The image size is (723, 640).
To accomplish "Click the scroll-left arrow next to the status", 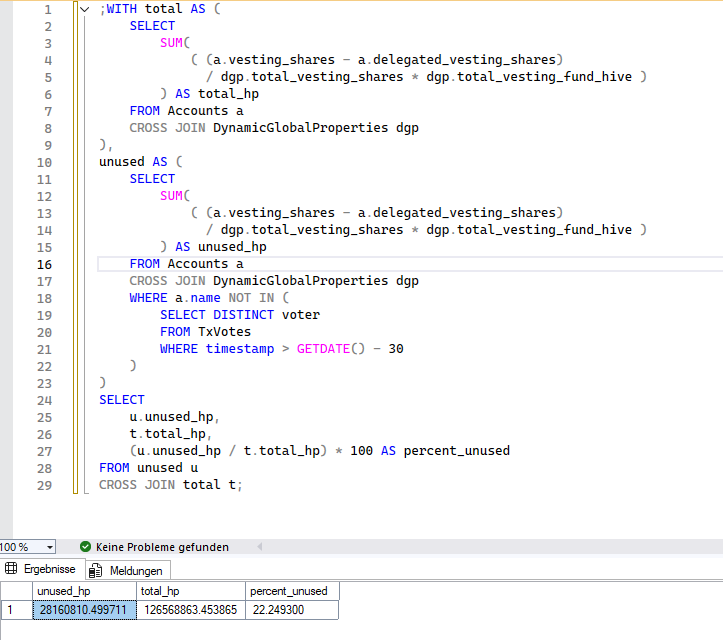I will [x=260, y=547].
